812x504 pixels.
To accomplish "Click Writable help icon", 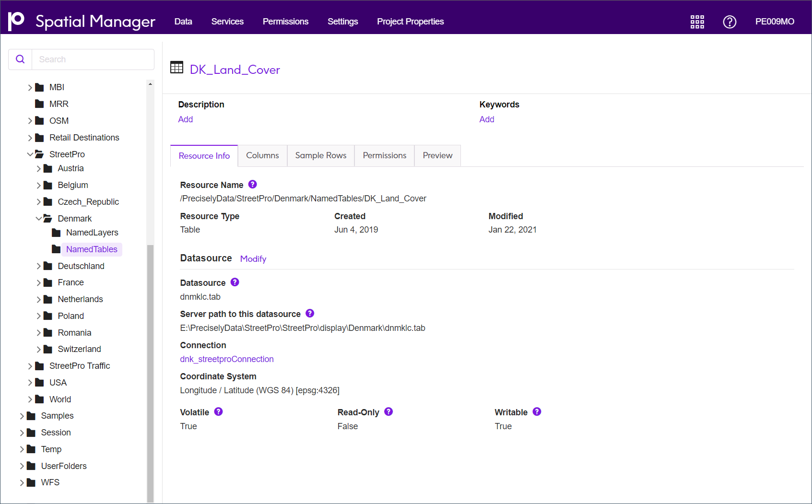I will pyautogui.click(x=537, y=411).
